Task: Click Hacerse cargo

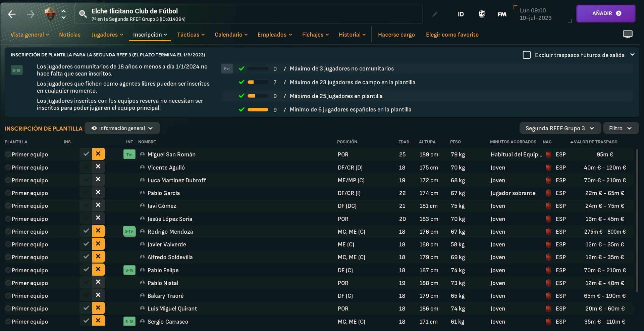Action: pyautogui.click(x=396, y=35)
